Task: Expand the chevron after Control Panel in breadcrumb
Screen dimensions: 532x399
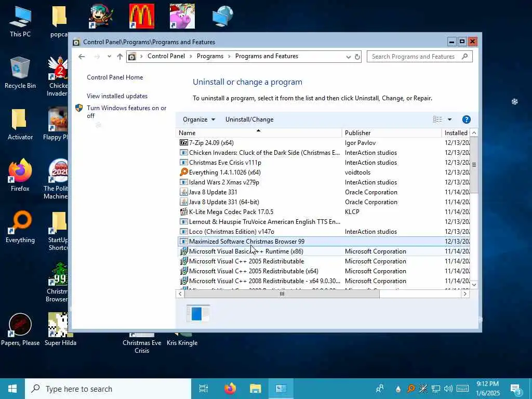Action: 191,56
